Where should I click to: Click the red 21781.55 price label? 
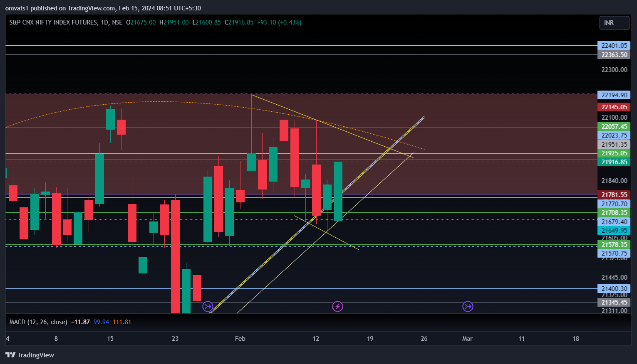coord(614,195)
